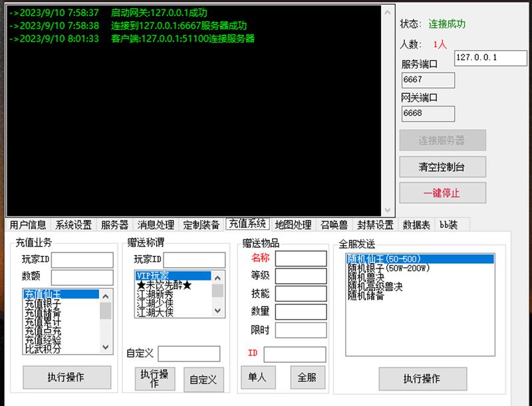Focus the 服务端口 field showing 6667

tap(428, 80)
